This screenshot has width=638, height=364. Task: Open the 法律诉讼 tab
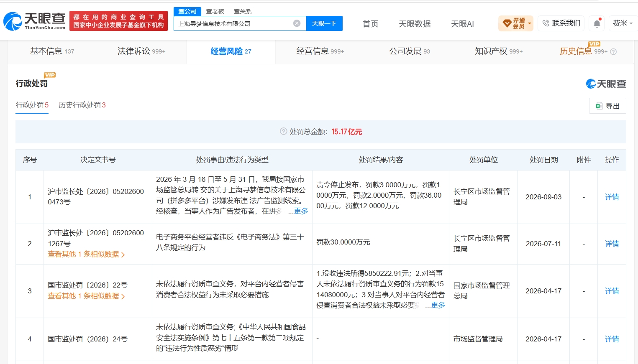coord(141,51)
